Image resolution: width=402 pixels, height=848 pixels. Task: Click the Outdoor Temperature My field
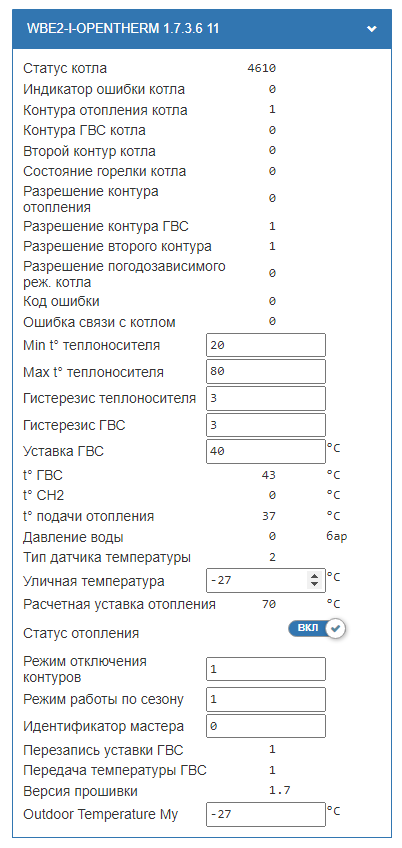(x=266, y=814)
